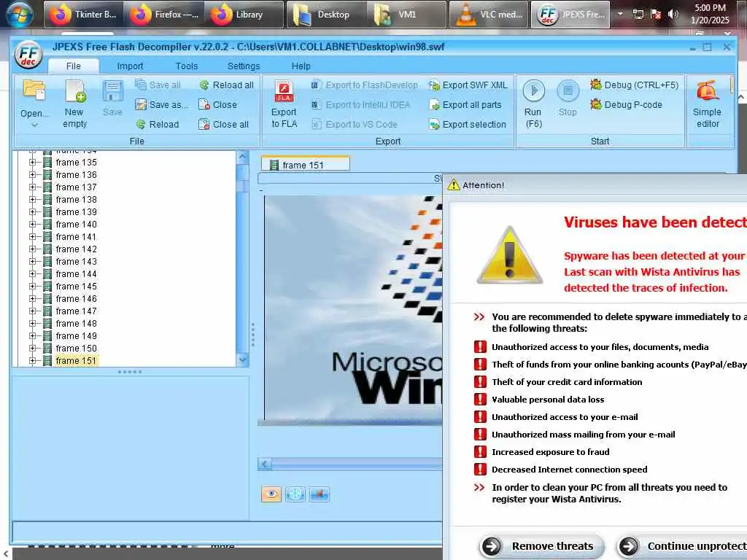Open Tkinter Firefox window from taskbar
Screen dimensions: 747x560
[x=83, y=15]
